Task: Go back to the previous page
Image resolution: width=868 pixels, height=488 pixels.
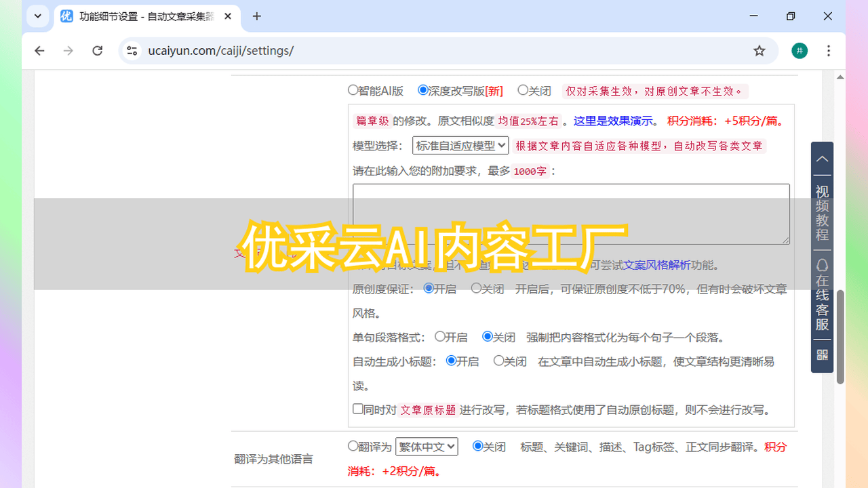Action: click(40, 51)
